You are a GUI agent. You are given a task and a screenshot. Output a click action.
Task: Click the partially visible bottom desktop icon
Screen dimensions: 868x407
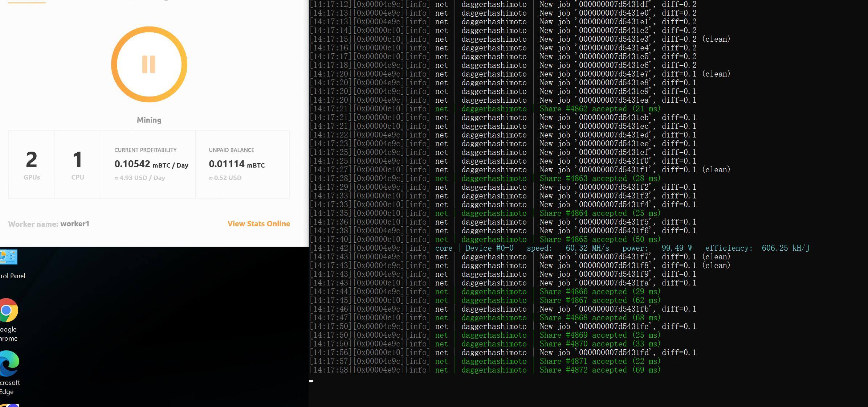pyautogui.click(x=10, y=405)
